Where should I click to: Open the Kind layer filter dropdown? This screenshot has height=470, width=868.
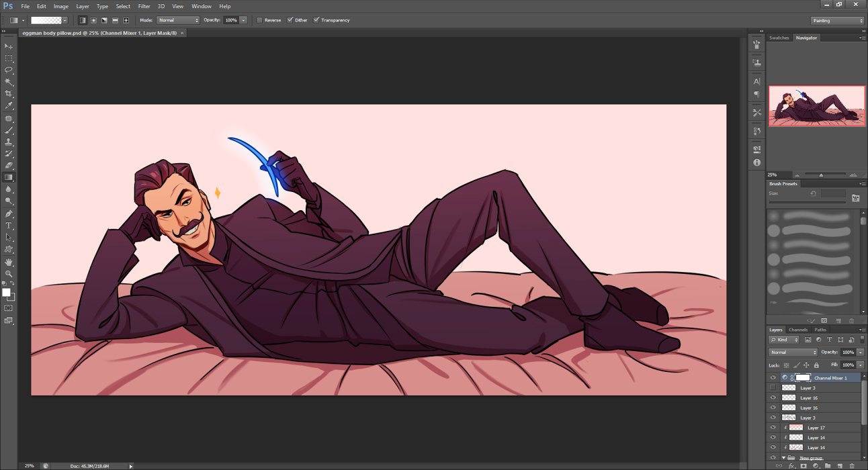[x=785, y=340]
